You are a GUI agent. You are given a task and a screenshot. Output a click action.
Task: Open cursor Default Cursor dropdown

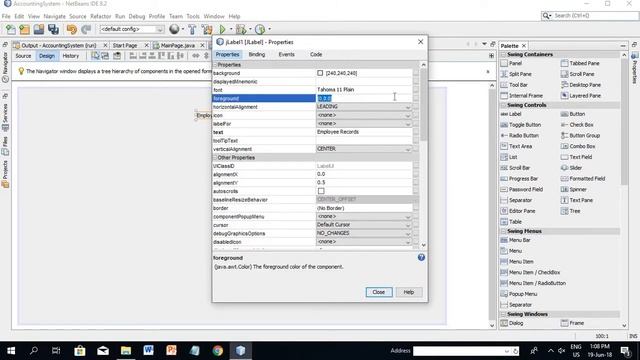(x=364, y=225)
